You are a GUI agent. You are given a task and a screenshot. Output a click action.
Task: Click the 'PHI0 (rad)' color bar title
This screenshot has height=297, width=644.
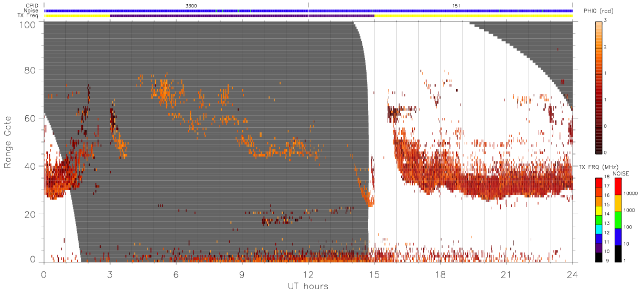coord(599,12)
